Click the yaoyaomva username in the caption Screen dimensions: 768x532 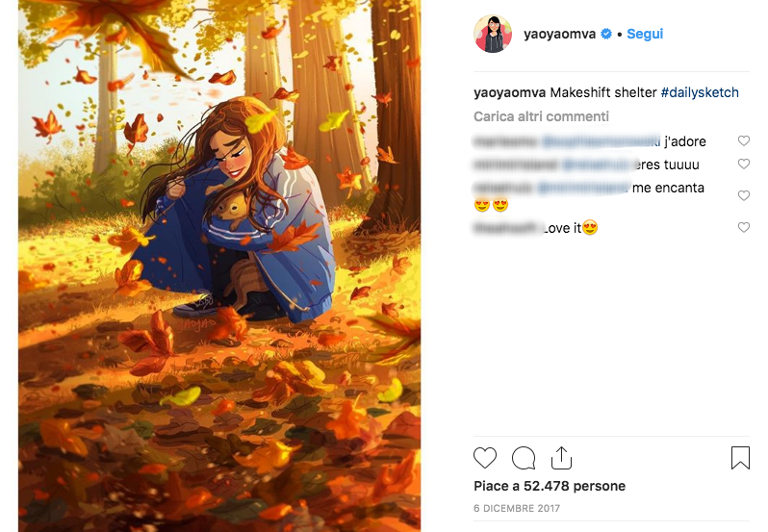pos(510,92)
